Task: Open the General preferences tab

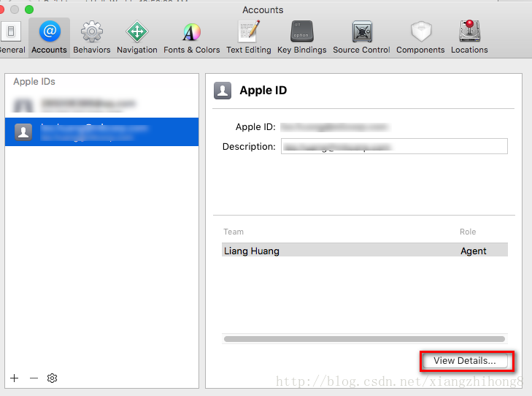Action: pos(12,37)
